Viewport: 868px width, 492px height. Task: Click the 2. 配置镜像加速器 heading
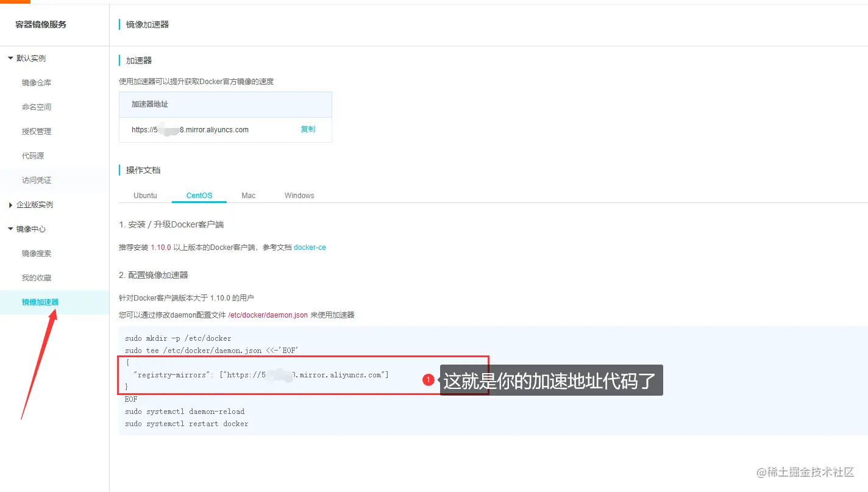coord(154,275)
